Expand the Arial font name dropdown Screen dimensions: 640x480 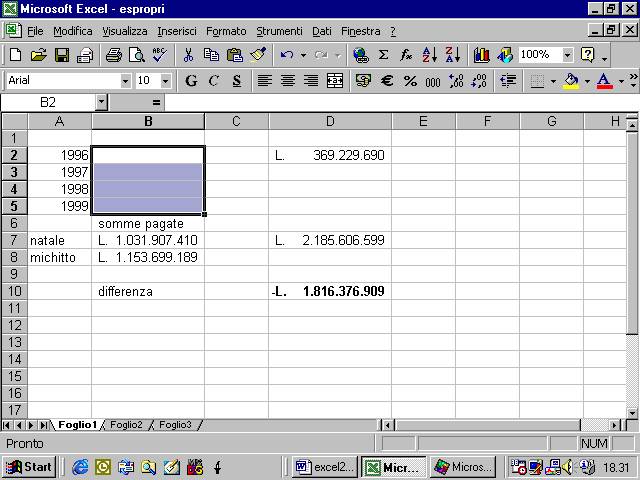point(126,81)
